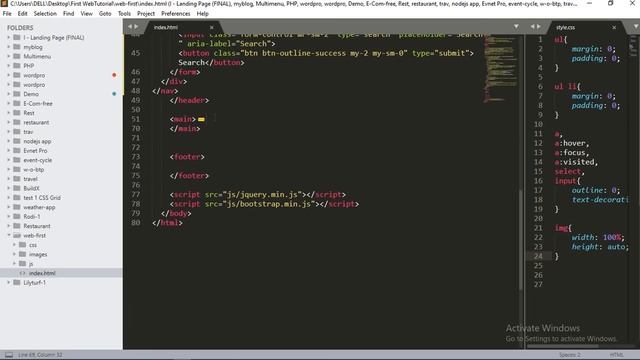The image size is (640, 360).
Task: Open the Find menu
Action: 69,13
